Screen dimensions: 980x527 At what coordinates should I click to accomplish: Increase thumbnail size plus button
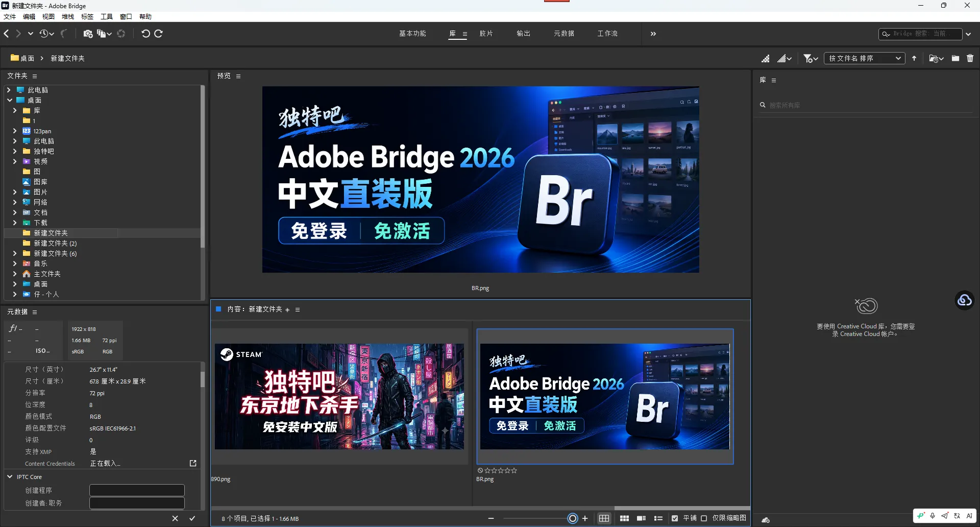point(585,518)
